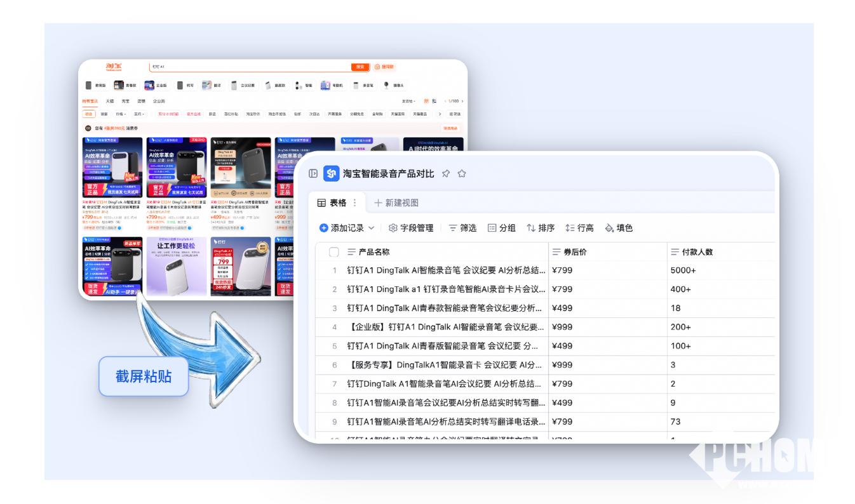This screenshot has height=504, width=855.
Task: Switch Taobao results to grid view icon
Action: tap(426, 101)
